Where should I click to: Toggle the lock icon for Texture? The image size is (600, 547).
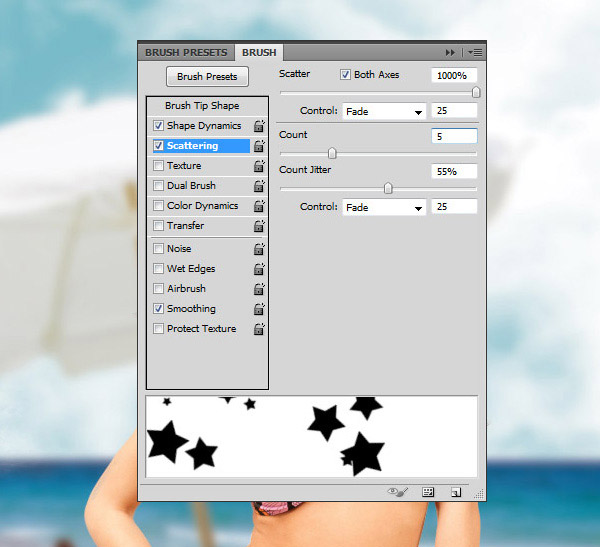coord(259,165)
